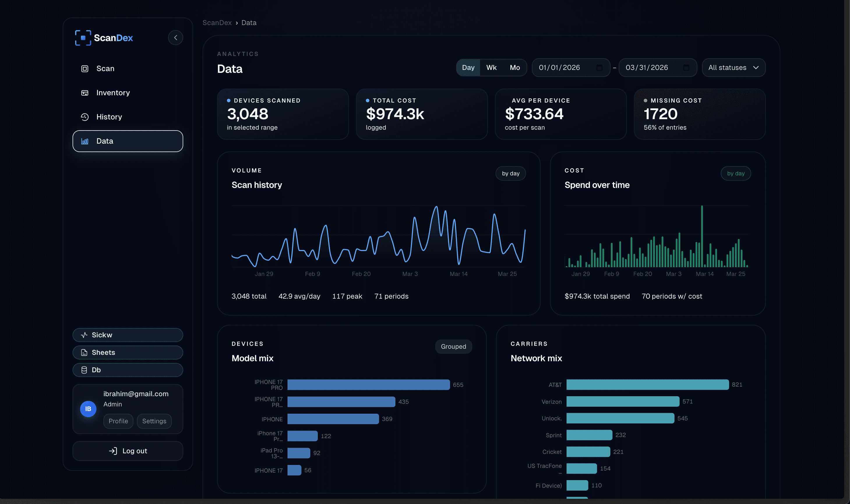Click the Sheets document icon

[x=84, y=352]
